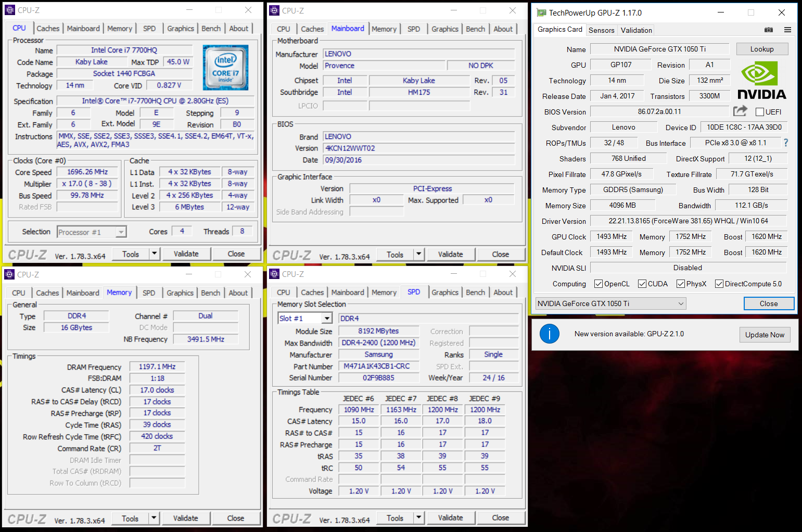Click the PCIe bus interface question mark

tap(786, 143)
